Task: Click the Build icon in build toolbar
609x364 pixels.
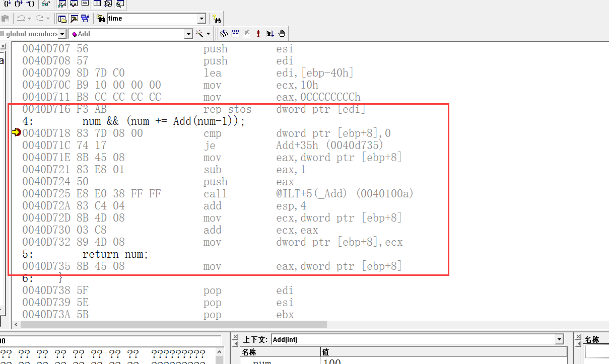Action: pos(236,34)
